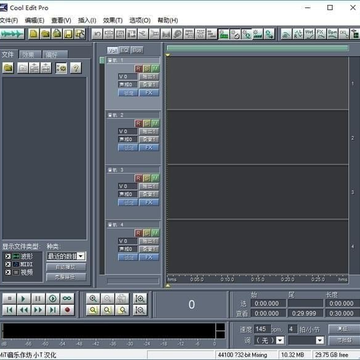Open file folder icon in file panel
Image resolution: width=360 pixels, height=360 pixels.
pos(8,68)
